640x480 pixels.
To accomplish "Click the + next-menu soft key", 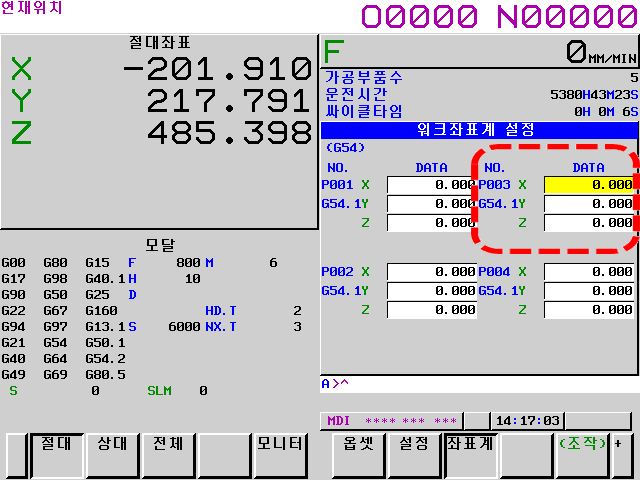I will pos(622,455).
